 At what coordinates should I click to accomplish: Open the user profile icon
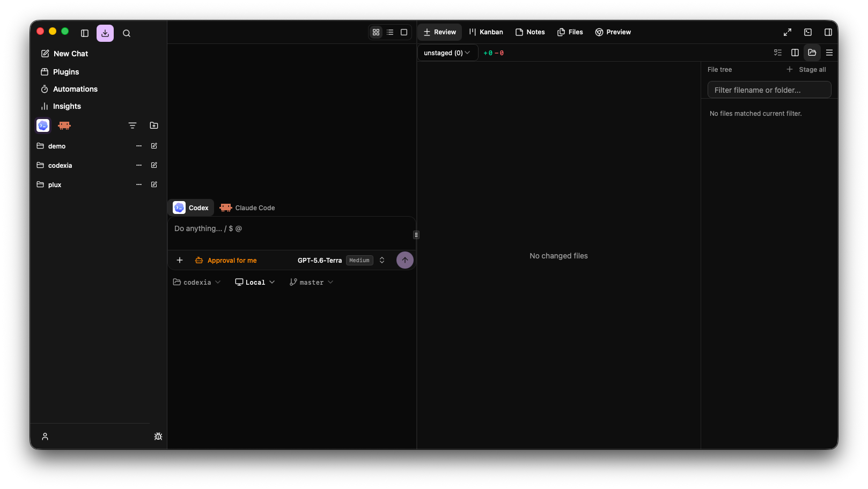pos(45,436)
